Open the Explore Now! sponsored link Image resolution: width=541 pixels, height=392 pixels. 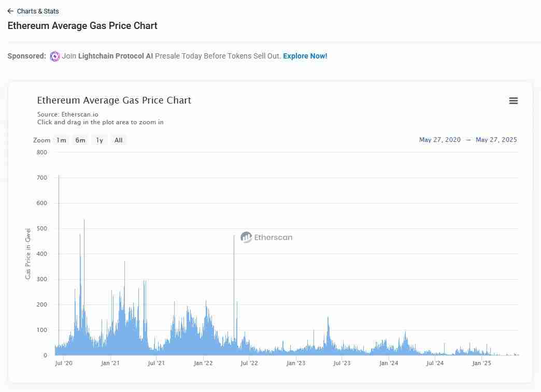click(305, 56)
